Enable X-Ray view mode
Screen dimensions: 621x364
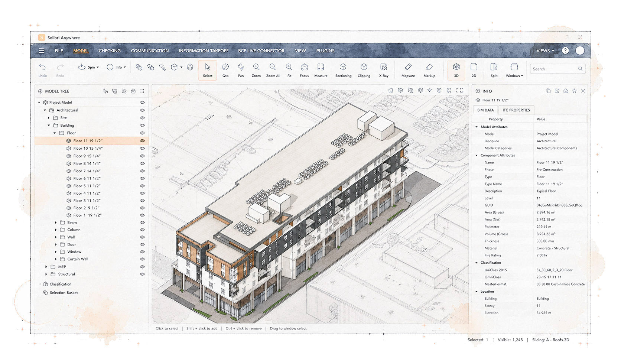(x=384, y=70)
